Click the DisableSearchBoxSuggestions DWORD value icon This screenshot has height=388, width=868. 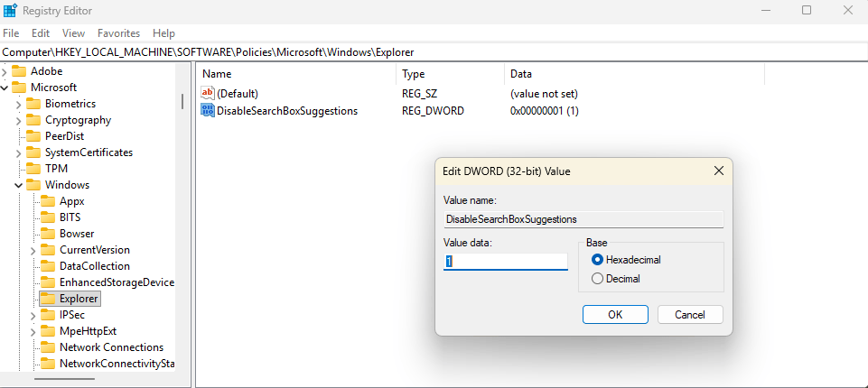click(208, 111)
